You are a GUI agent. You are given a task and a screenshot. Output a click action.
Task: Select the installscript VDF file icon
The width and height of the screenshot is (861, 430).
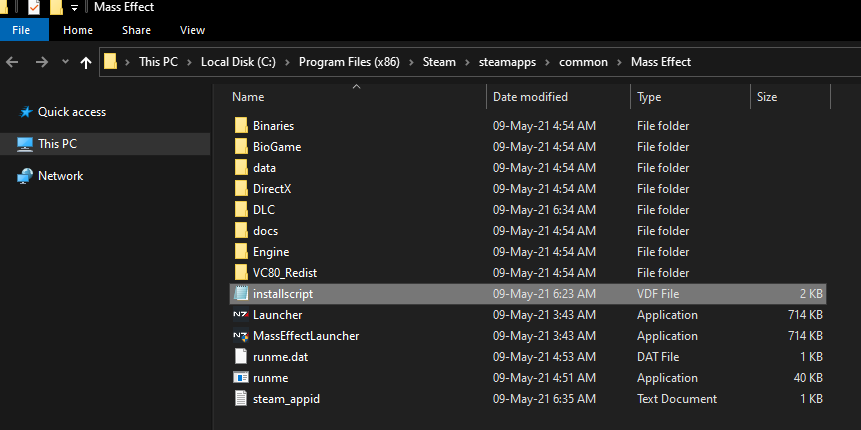click(240, 294)
